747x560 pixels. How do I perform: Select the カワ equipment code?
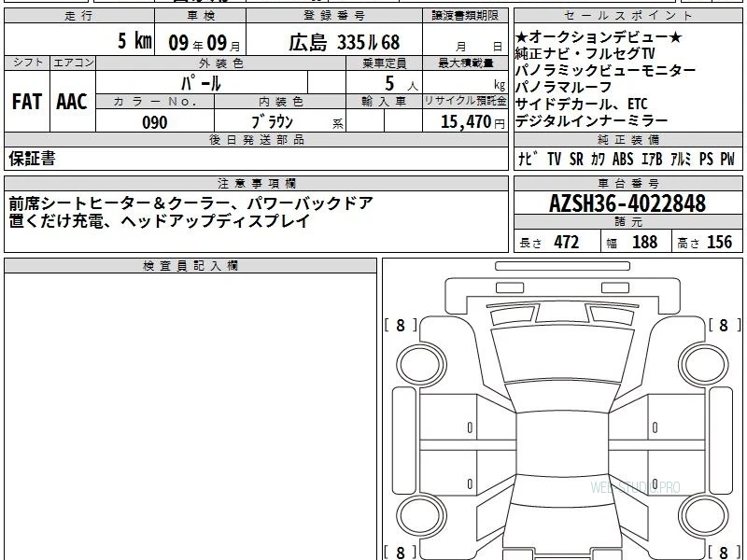point(598,159)
